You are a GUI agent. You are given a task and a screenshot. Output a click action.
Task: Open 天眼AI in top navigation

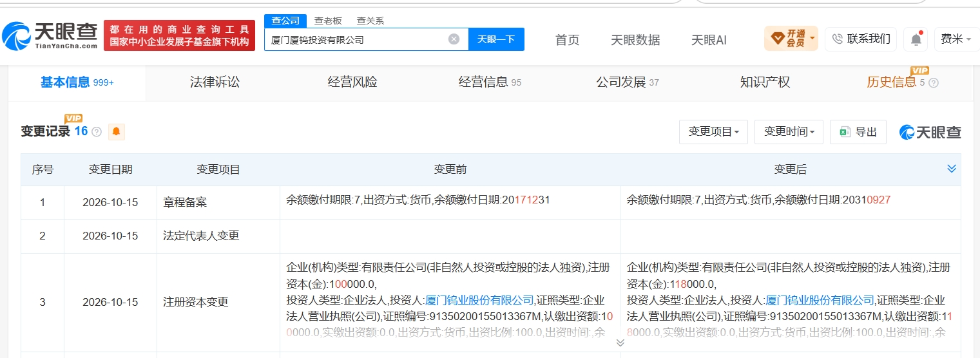(709, 40)
